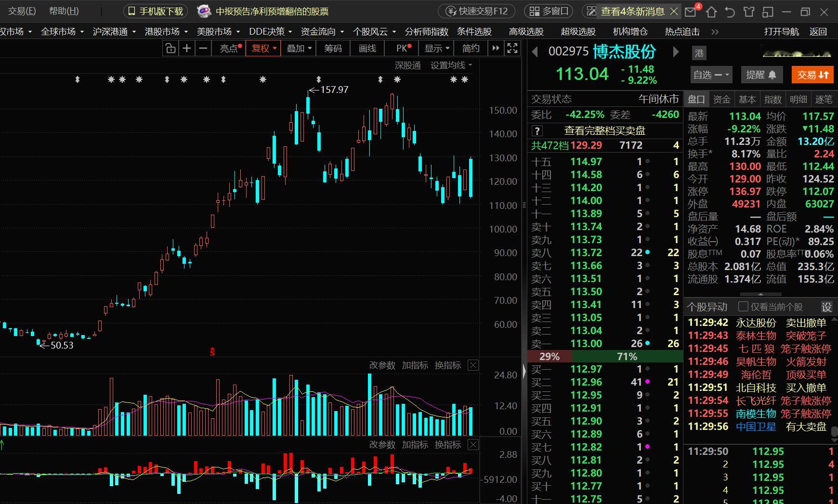Click the chart lock icon
Image resolution: width=838 pixels, height=504 pixels.
pos(170,48)
